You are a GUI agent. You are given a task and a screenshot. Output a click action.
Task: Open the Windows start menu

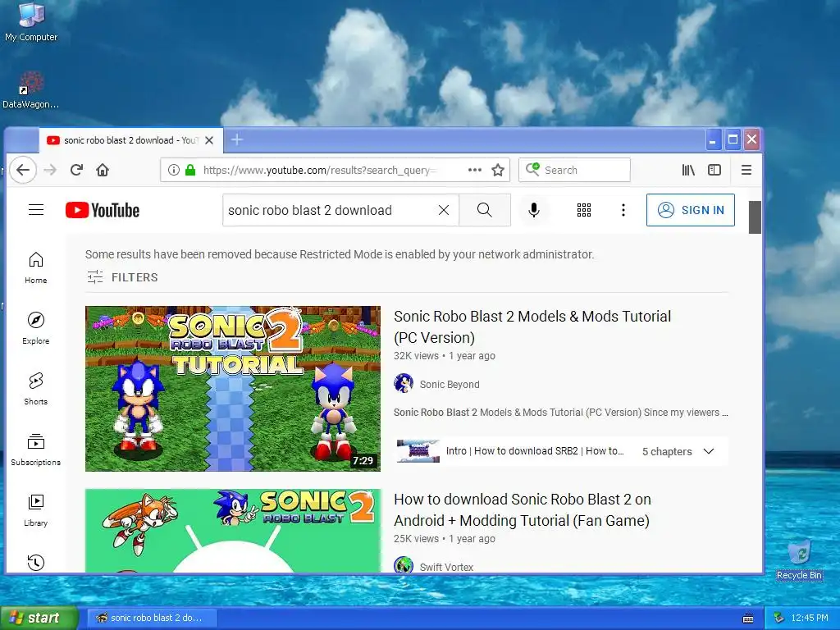[39, 618]
